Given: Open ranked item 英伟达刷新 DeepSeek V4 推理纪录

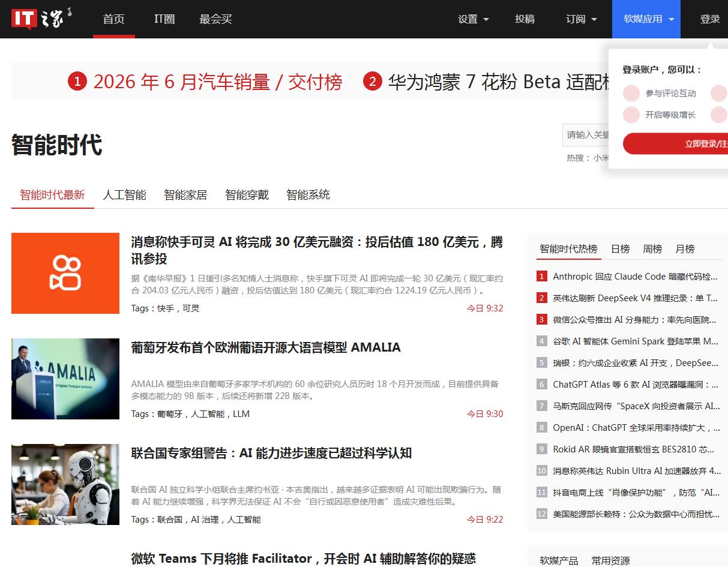Looking at the screenshot, I should [635, 298].
